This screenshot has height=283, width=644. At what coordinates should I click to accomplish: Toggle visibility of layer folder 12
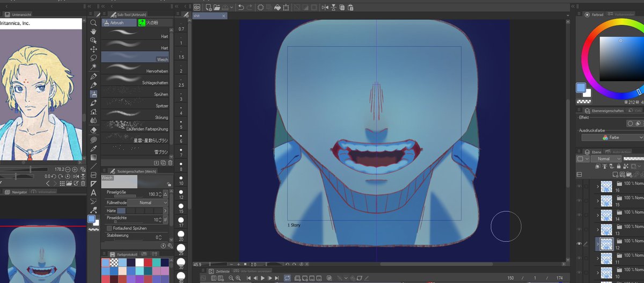579,244
